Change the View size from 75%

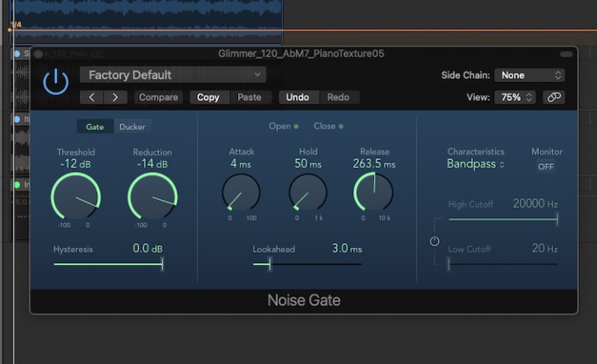coord(515,98)
